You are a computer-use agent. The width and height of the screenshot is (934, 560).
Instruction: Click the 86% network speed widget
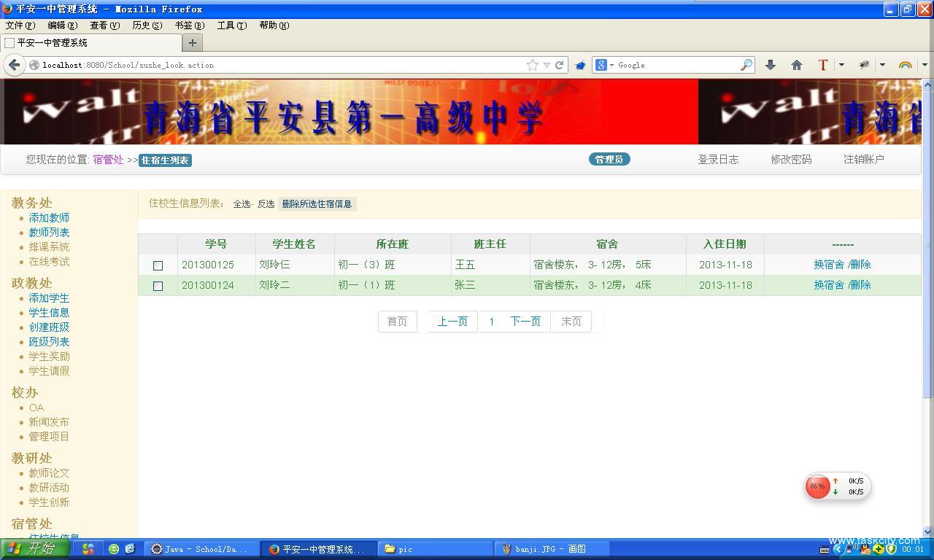click(818, 486)
